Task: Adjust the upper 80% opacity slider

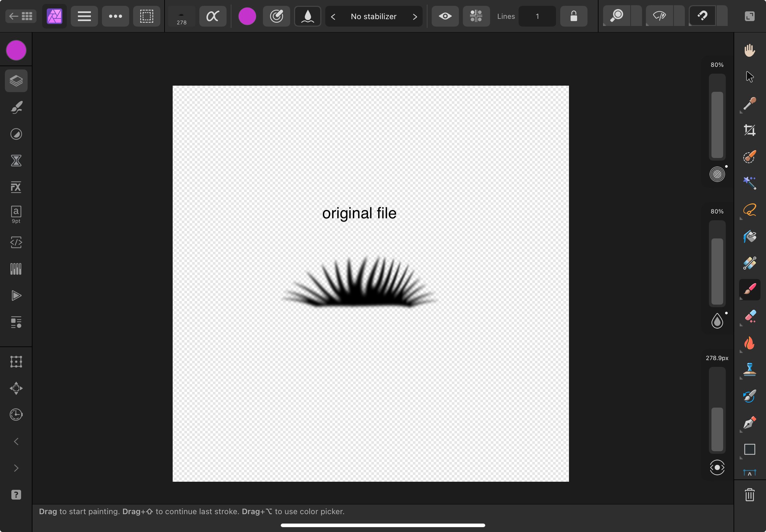Action: [717, 117]
